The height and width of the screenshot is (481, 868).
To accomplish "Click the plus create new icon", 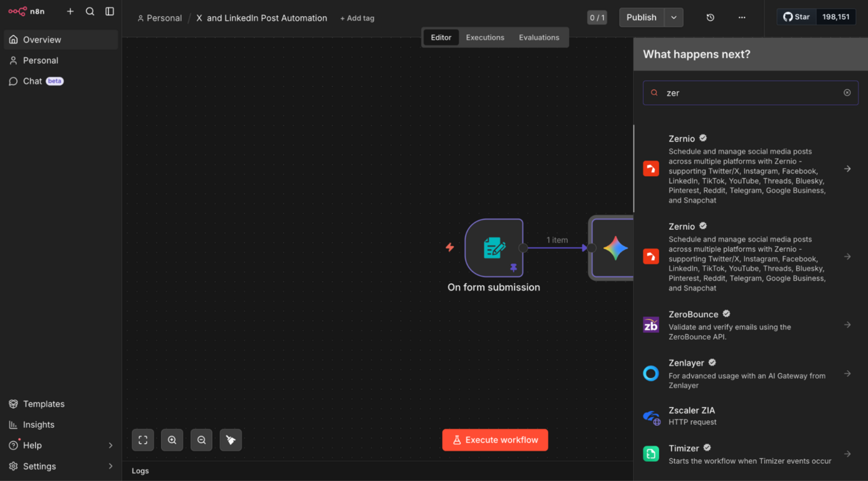I will click(x=70, y=11).
